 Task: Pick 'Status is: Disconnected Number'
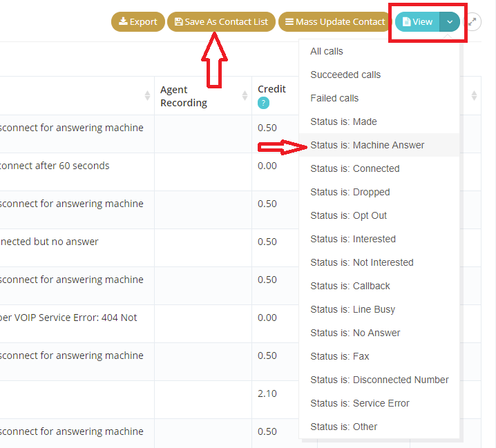pyautogui.click(x=379, y=380)
